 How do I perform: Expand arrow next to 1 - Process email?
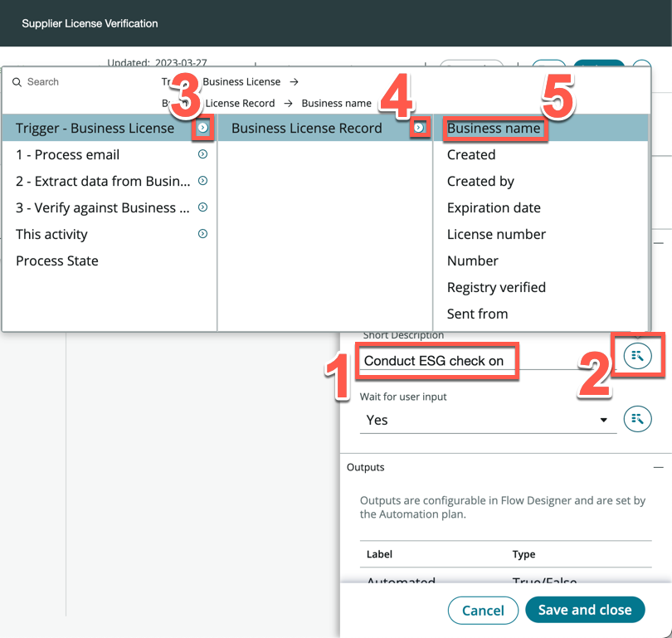point(202,154)
